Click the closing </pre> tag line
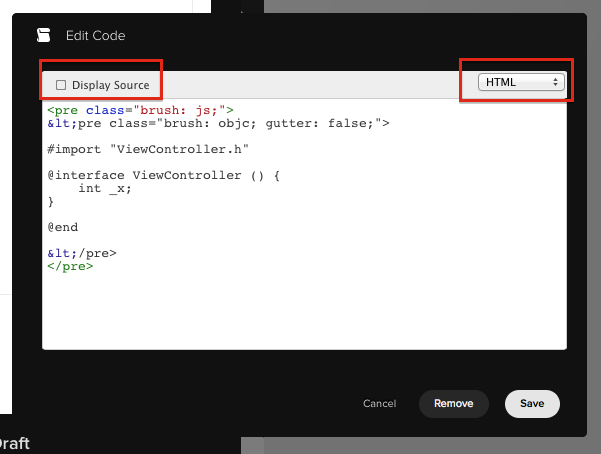The height and width of the screenshot is (454, 601). pyautogui.click(x=70, y=266)
